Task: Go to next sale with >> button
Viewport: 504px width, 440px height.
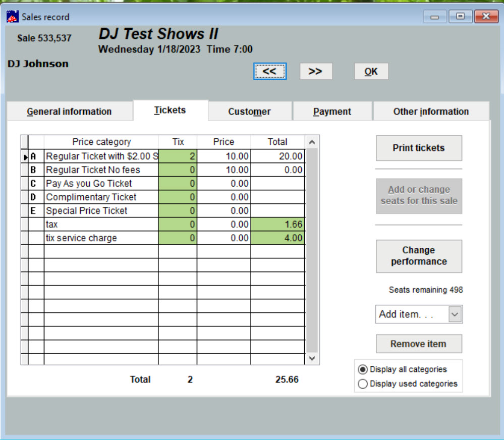Action: 316,72
